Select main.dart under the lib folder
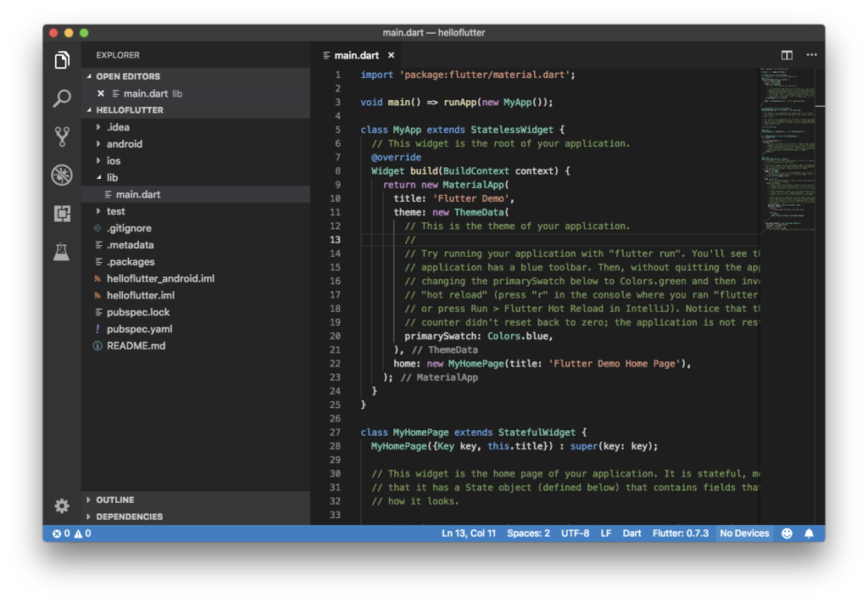Screen dimensions: 868x603 (196, 194)
